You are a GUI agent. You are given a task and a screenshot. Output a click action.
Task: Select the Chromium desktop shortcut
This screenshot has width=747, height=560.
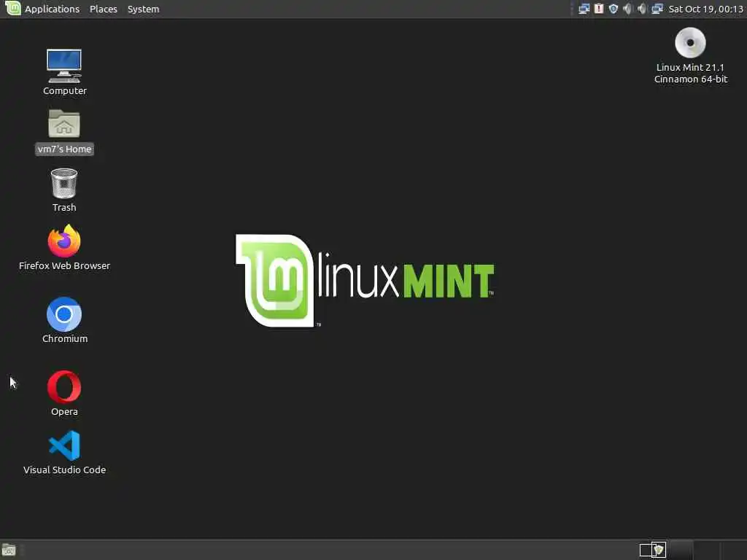click(x=64, y=320)
